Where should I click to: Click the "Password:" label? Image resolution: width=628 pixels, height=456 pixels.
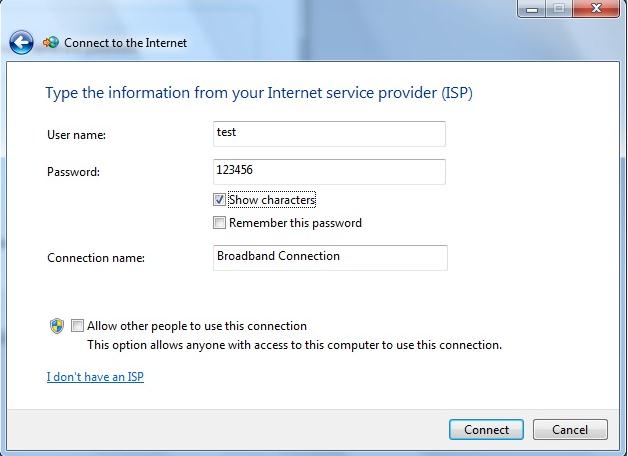pos(73,172)
